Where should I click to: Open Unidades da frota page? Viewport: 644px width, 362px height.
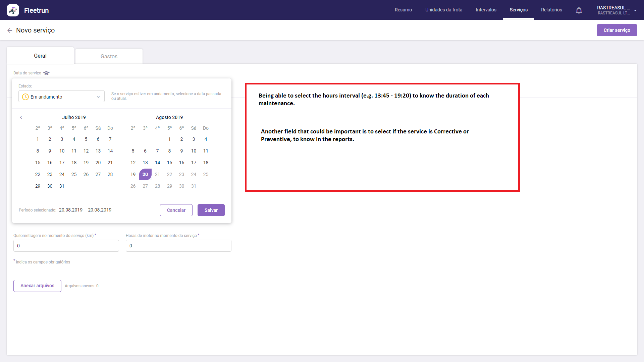pyautogui.click(x=443, y=10)
